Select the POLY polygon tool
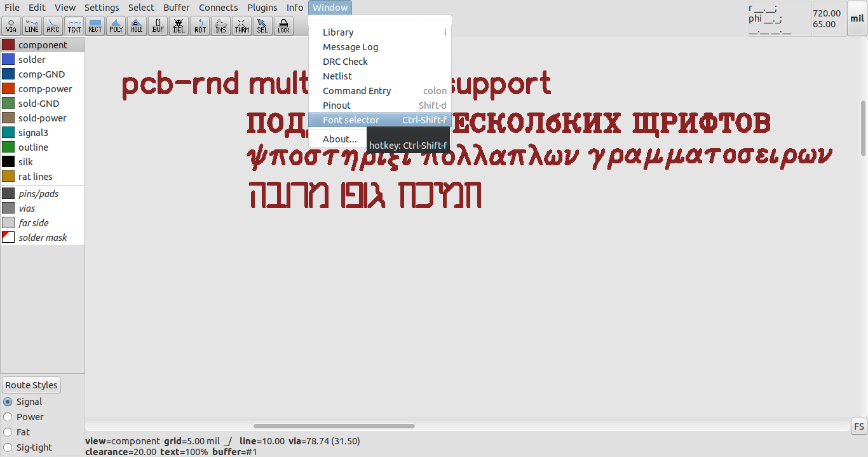868x457 pixels. point(116,25)
